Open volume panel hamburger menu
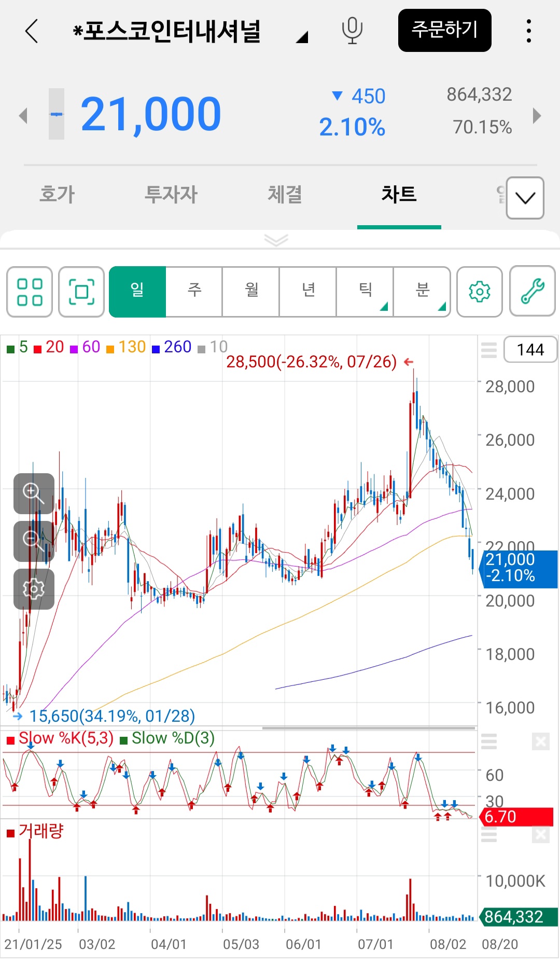The height and width of the screenshot is (962, 560). pos(489,834)
